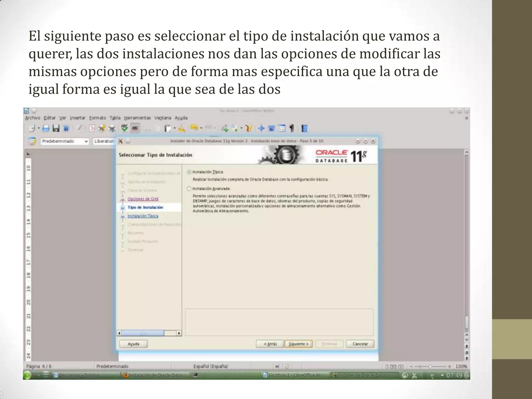The image size is (532, 399).
Task: Click the 07:49 clock in system tray
Action: coord(454,375)
